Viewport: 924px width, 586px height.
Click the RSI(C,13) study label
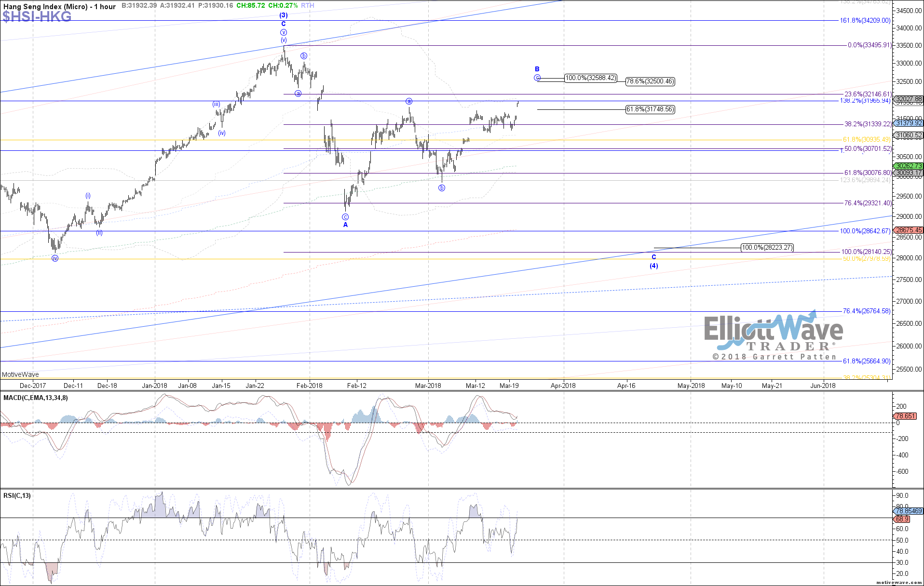17,495
